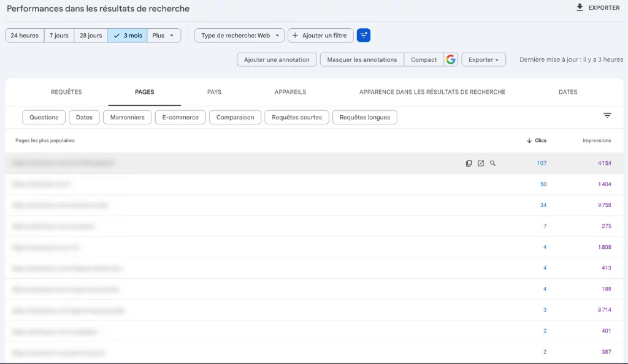Click magnifier icon to inspect first page URL
628x364 pixels.
[492, 164]
